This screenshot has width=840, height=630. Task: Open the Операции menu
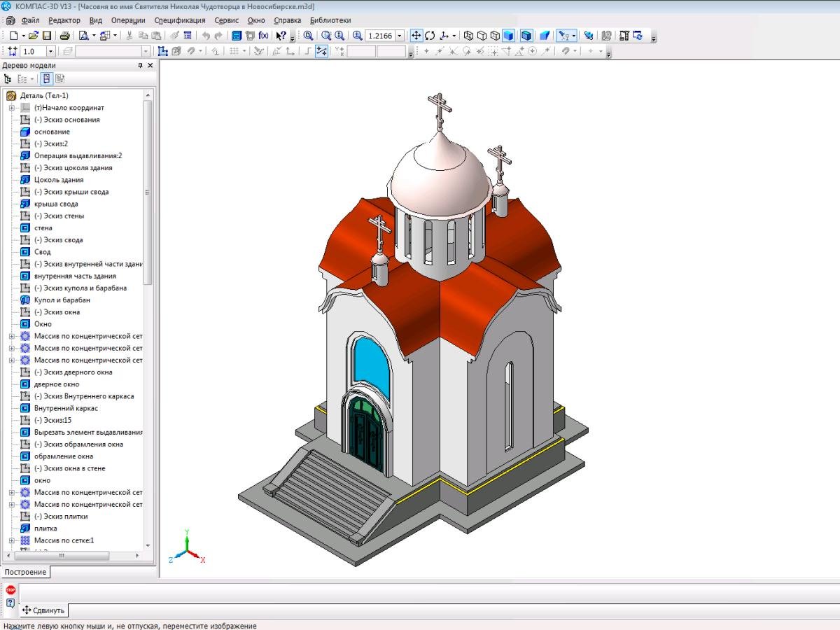coord(128,20)
